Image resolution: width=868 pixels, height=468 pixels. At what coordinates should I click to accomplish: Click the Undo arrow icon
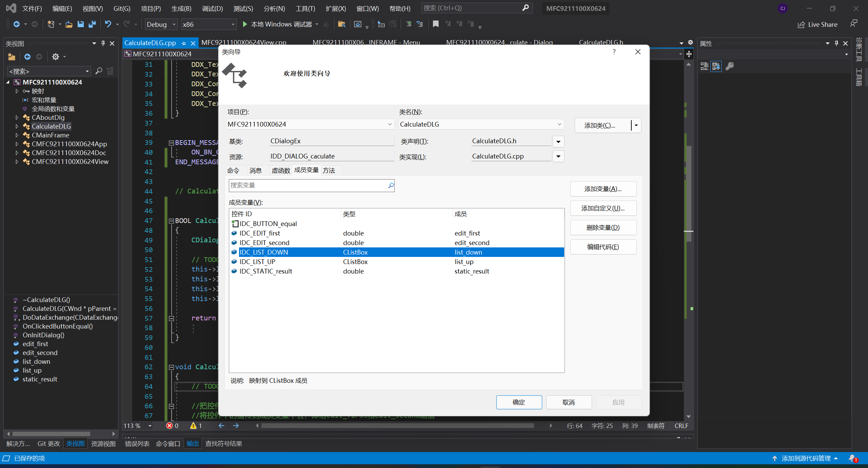coord(108,24)
